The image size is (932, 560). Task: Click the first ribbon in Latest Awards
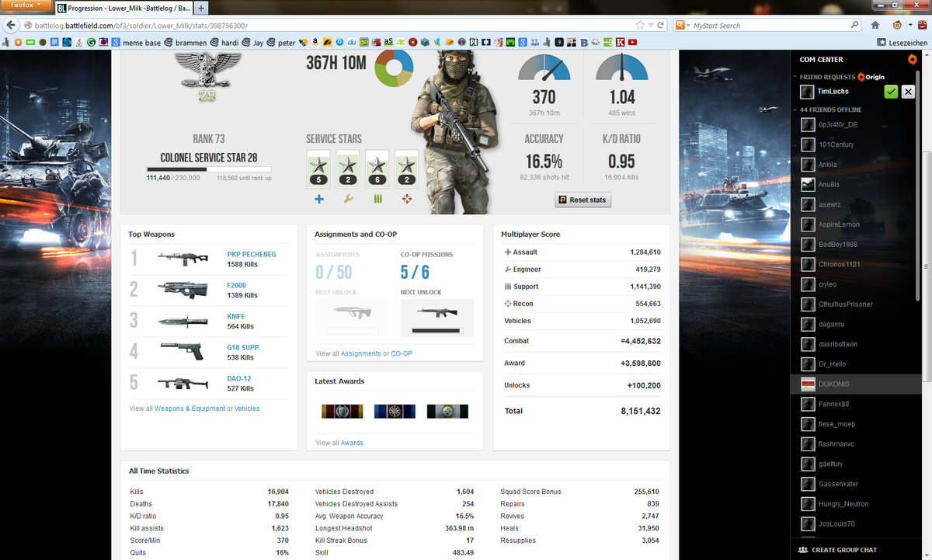343,411
